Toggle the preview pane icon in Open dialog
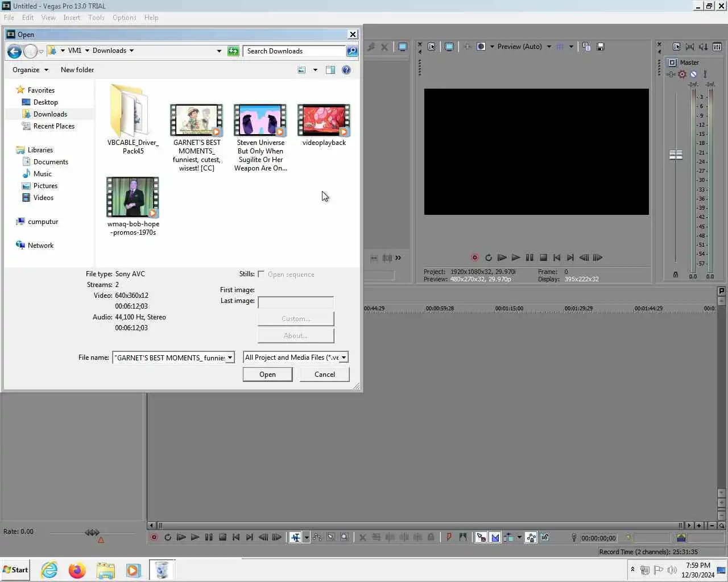Image resolution: width=728 pixels, height=582 pixels. click(330, 70)
